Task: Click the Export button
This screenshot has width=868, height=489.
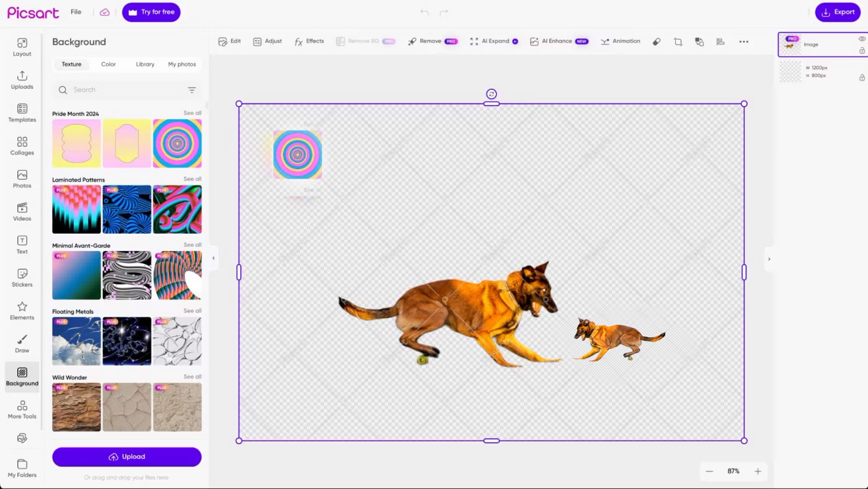Action: coord(838,12)
